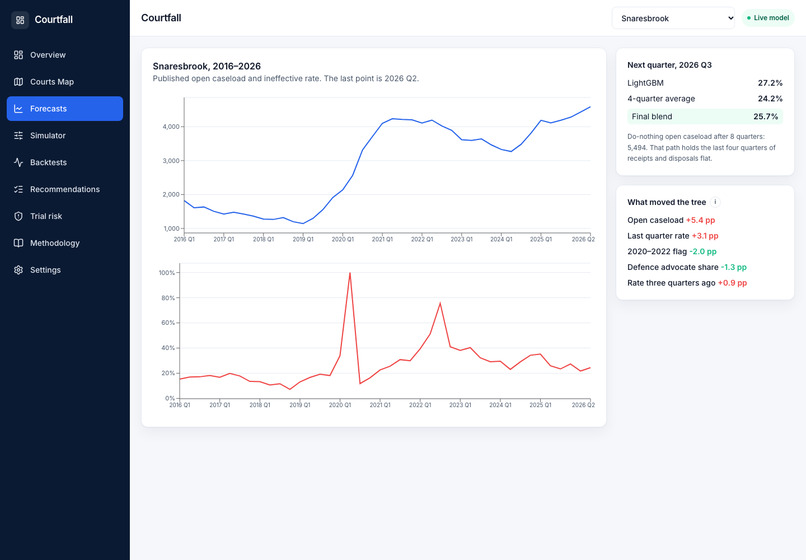The height and width of the screenshot is (560, 806).
Task: Click the Live model status badge
Action: pos(768,18)
